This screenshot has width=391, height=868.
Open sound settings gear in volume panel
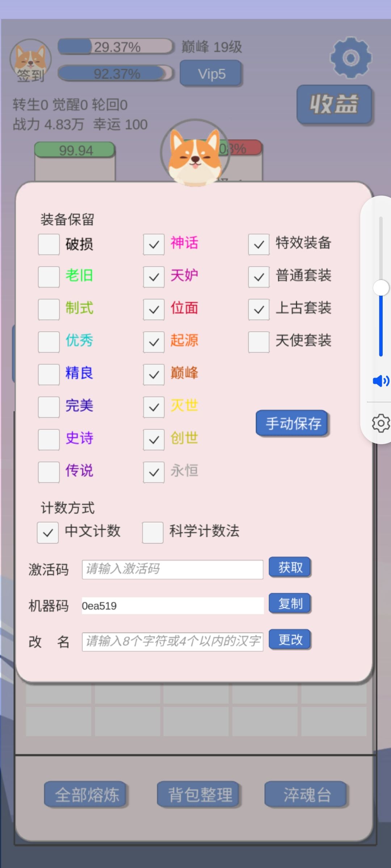(x=381, y=423)
